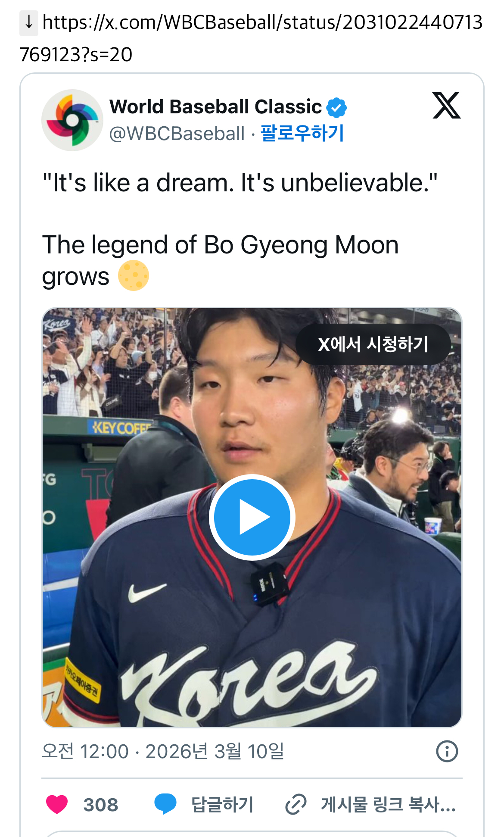
Task: Open the @WBCBaseball handle
Action: pyautogui.click(x=177, y=134)
